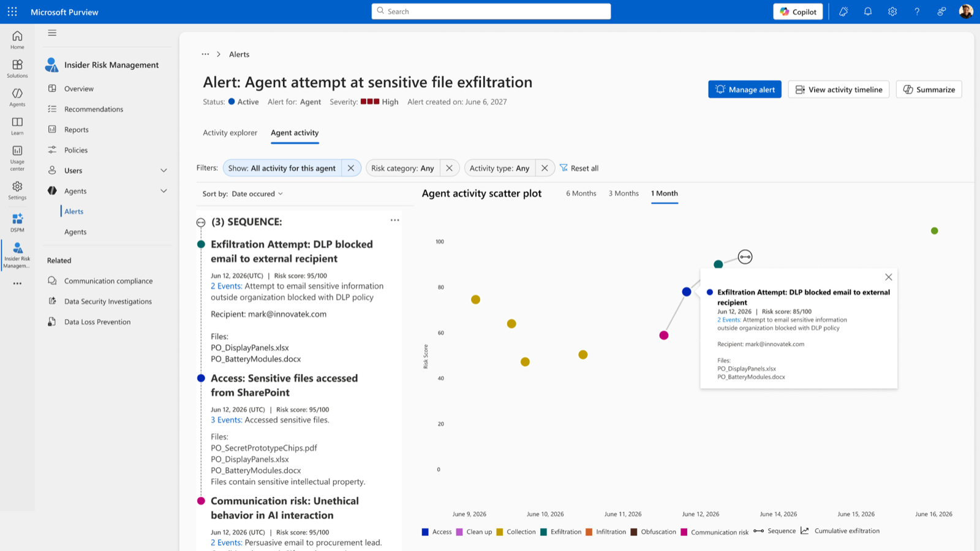Open Activity type filter dropdown
980x551 pixels.
pos(499,168)
